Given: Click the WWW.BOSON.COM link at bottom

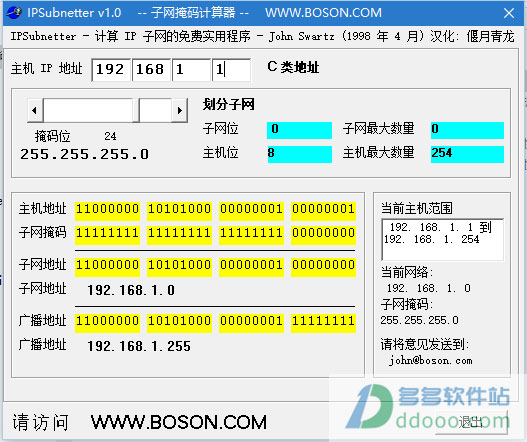Looking at the screenshot, I should click(x=179, y=422).
